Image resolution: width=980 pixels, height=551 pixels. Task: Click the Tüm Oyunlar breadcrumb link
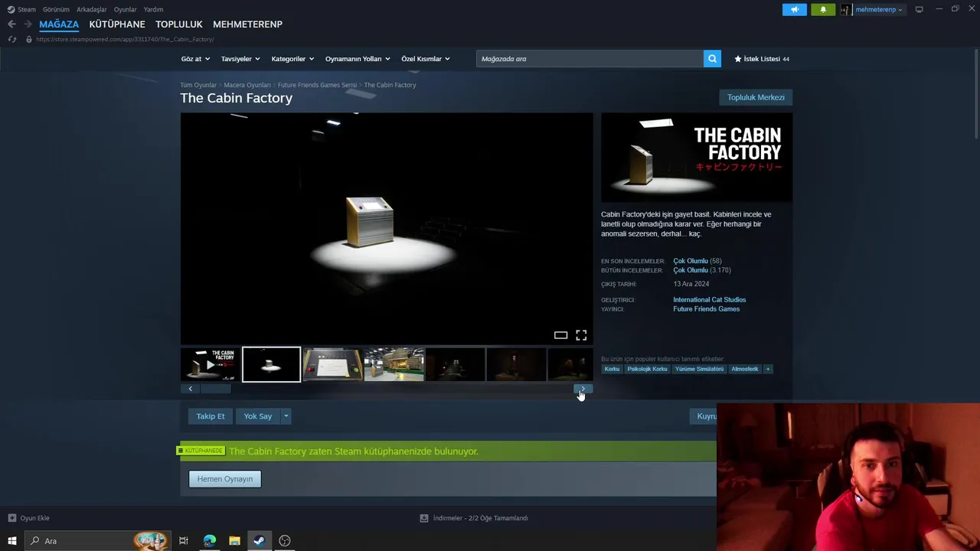tap(198, 85)
